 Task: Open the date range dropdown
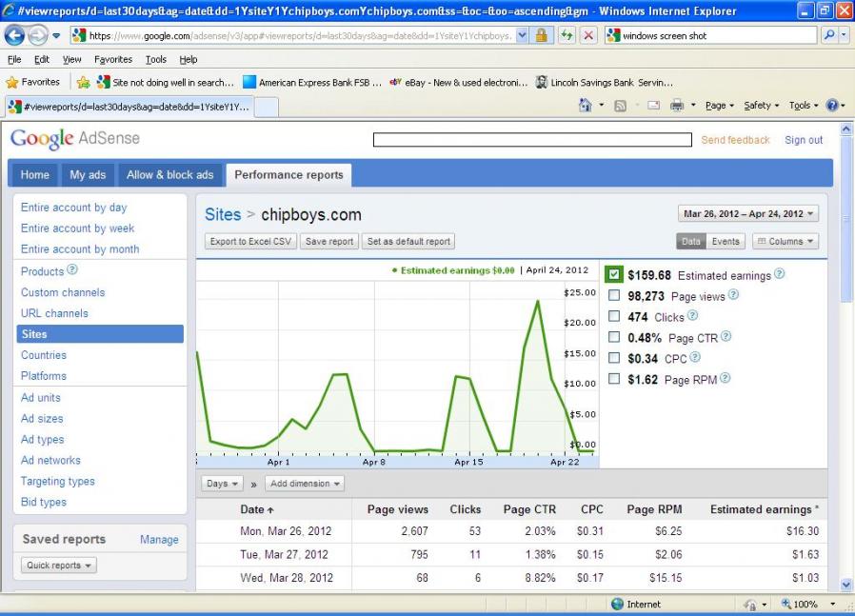pos(748,213)
